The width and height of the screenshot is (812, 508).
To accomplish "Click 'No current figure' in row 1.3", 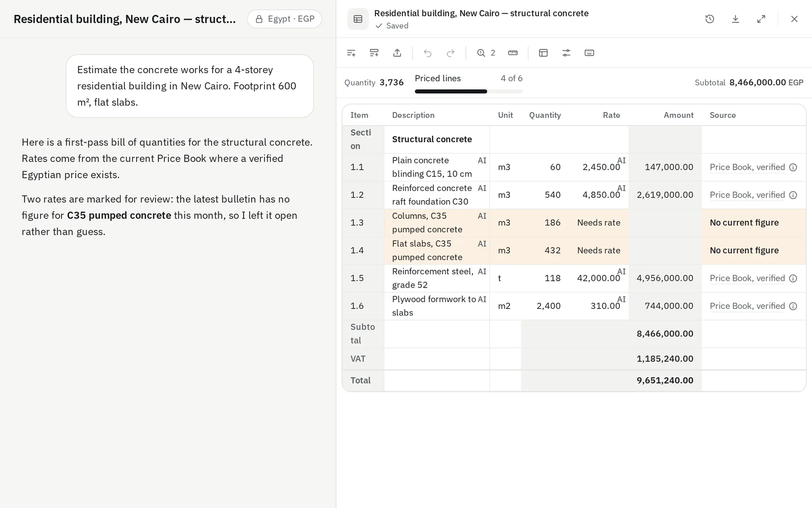I will pyautogui.click(x=744, y=223).
